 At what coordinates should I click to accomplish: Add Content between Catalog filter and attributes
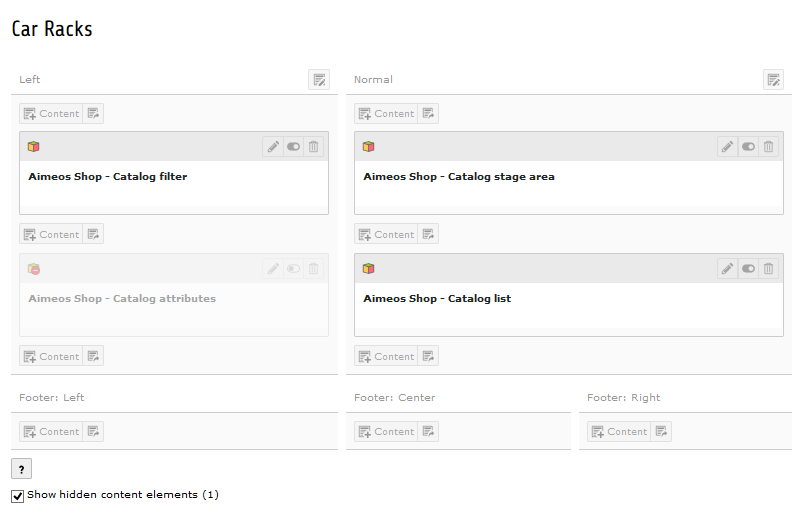pyautogui.click(x=52, y=234)
